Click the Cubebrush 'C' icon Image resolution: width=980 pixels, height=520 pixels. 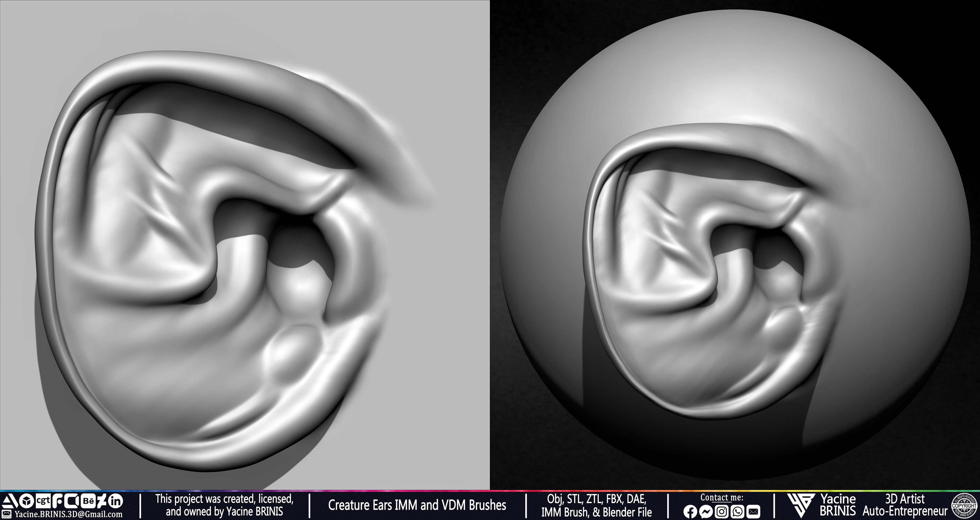[72, 501]
